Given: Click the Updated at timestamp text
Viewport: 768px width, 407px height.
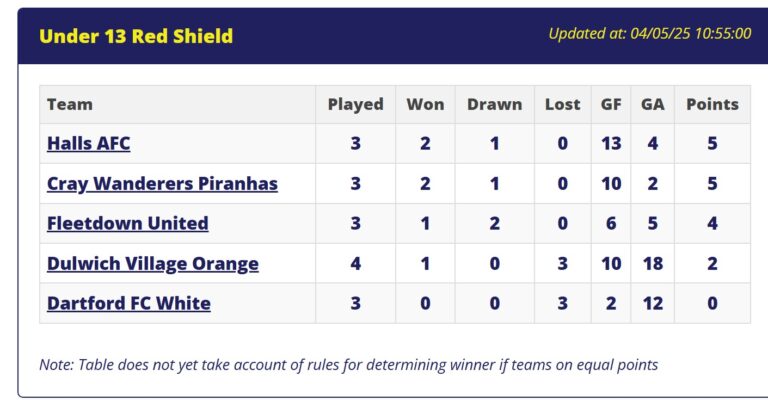Looking at the screenshot, I should (x=650, y=33).
